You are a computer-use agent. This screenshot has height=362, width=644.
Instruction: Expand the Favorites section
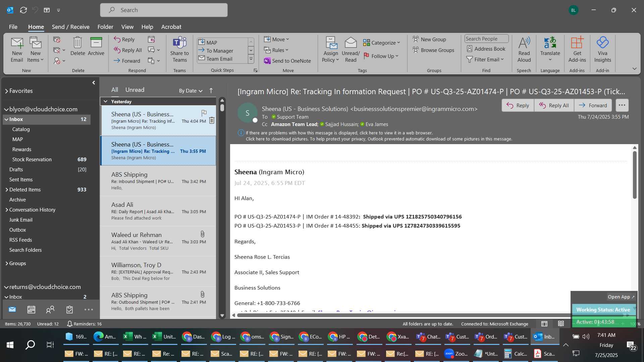[6, 91]
